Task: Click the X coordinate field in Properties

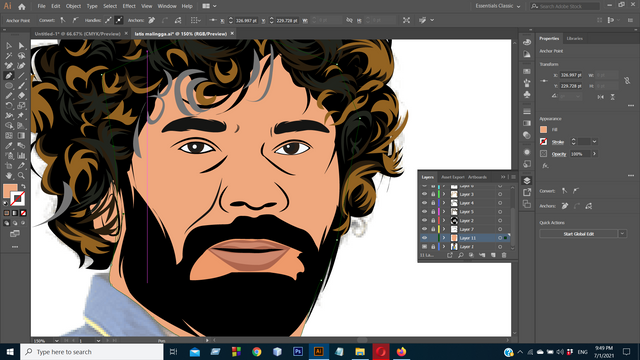Action: click(571, 75)
